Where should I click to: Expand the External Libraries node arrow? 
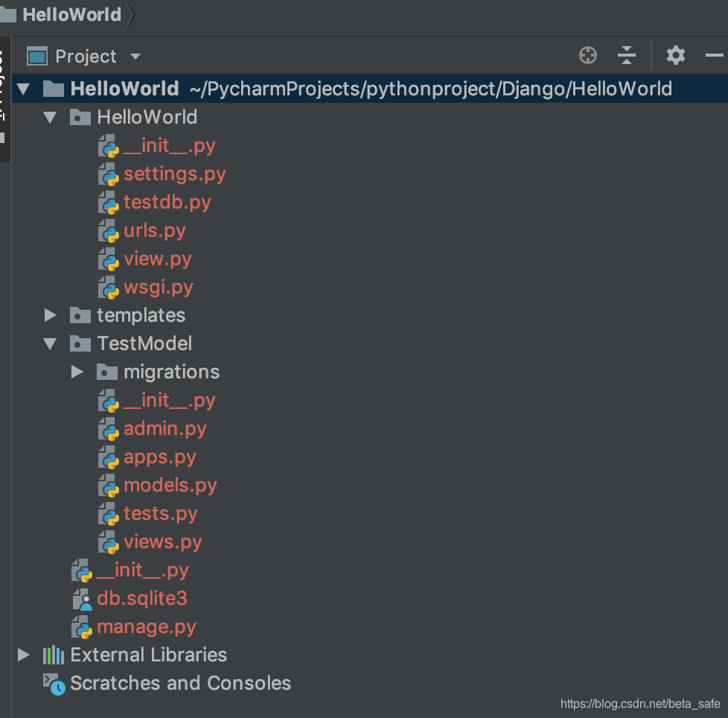23,655
